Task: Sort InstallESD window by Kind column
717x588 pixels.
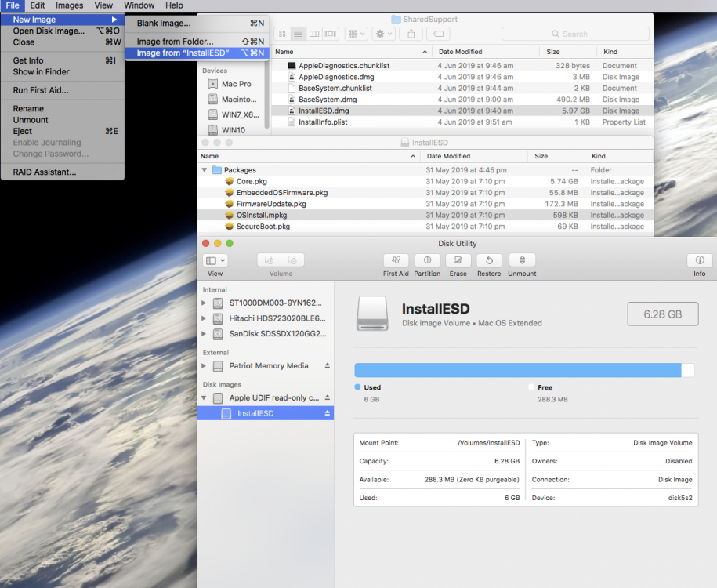Action: click(x=619, y=156)
